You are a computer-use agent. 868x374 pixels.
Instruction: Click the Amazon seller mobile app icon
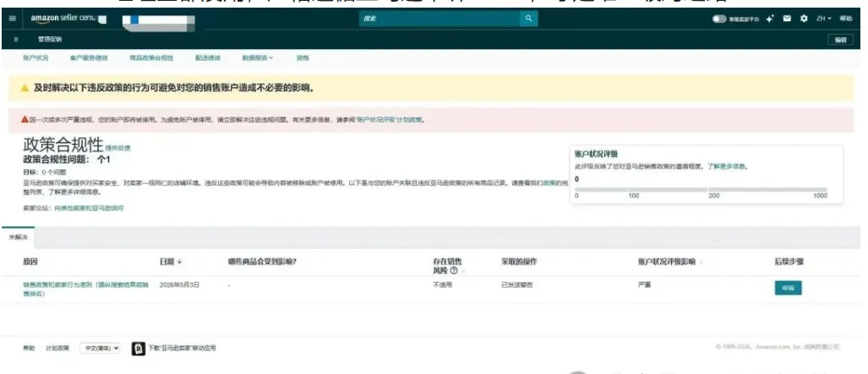[x=139, y=348]
